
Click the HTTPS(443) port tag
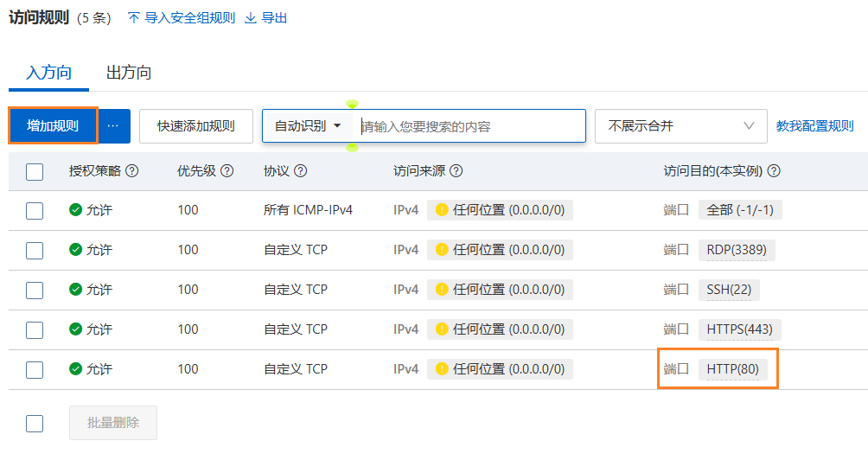tap(739, 329)
